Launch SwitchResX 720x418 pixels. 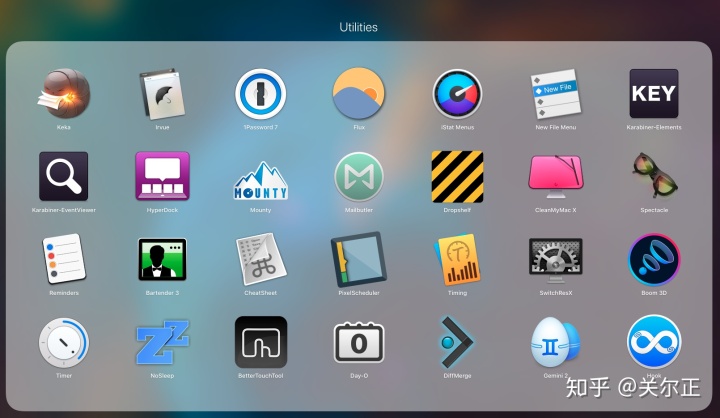click(x=556, y=260)
